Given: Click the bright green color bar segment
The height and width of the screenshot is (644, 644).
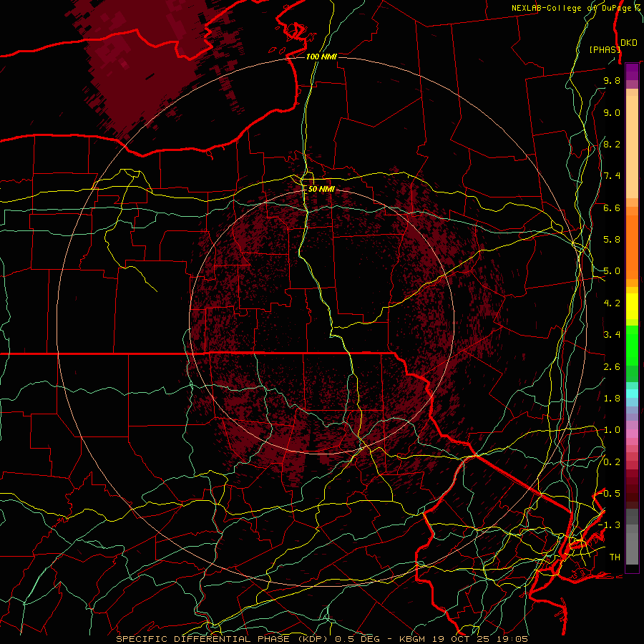Looking at the screenshot, I should (632, 345).
